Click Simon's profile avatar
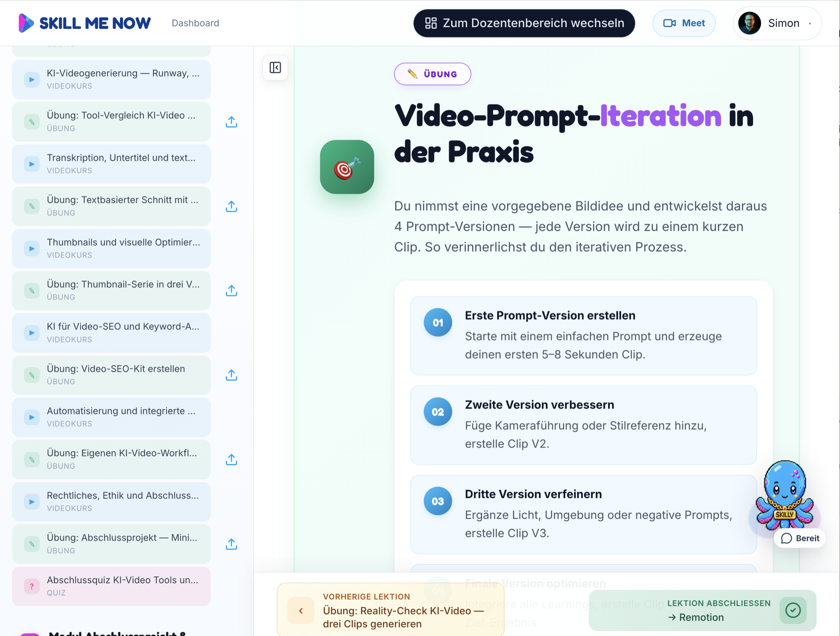This screenshot has width=840, height=636. click(749, 23)
